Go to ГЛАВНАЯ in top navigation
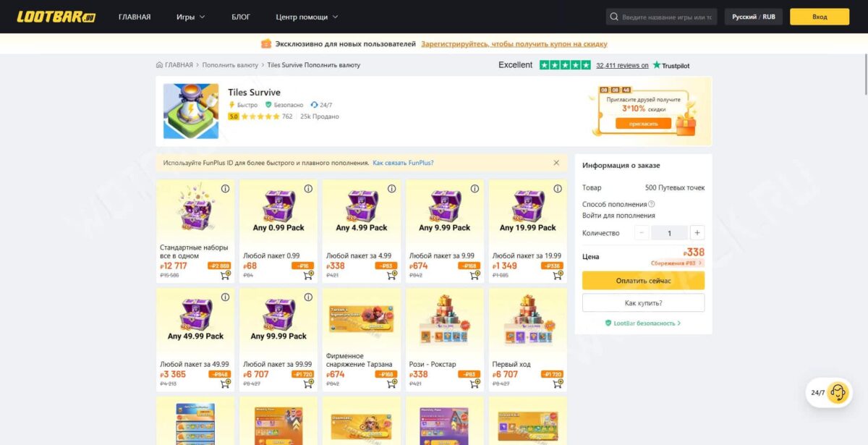 point(135,17)
